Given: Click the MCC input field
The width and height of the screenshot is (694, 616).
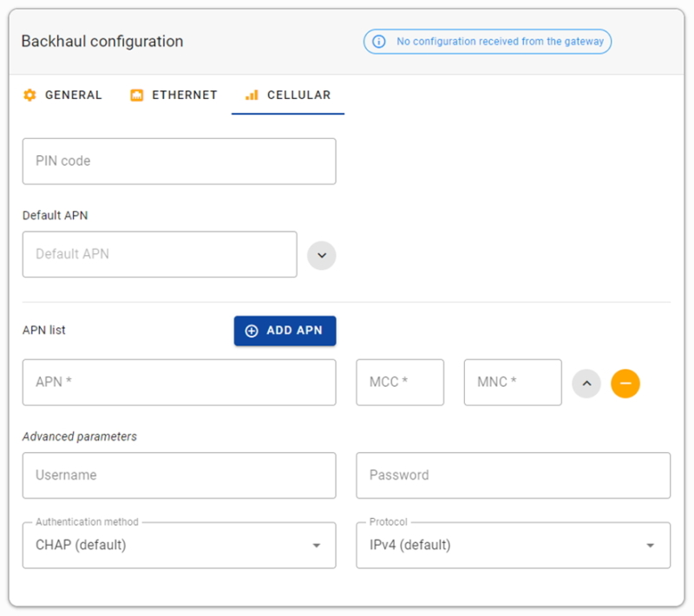Looking at the screenshot, I should [x=400, y=382].
